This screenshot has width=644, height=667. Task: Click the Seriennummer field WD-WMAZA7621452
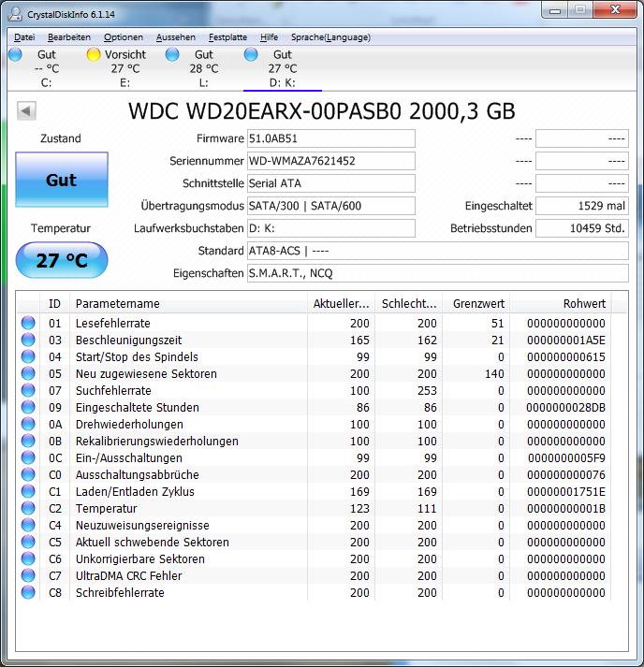click(331, 161)
